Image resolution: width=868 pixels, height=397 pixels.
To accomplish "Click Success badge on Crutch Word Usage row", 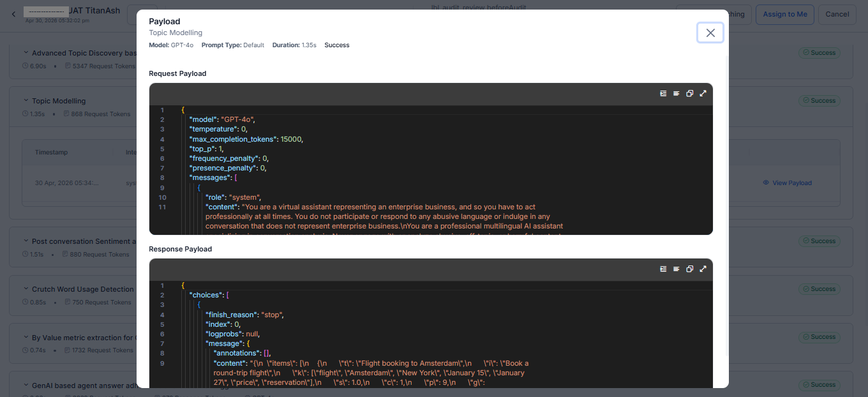I will click(x=819, y=289).
